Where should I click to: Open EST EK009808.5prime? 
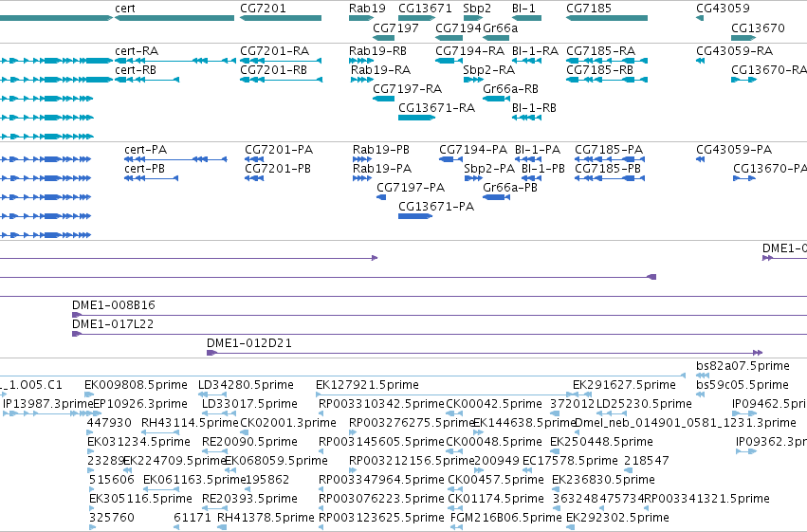click(x=136, y=385)
